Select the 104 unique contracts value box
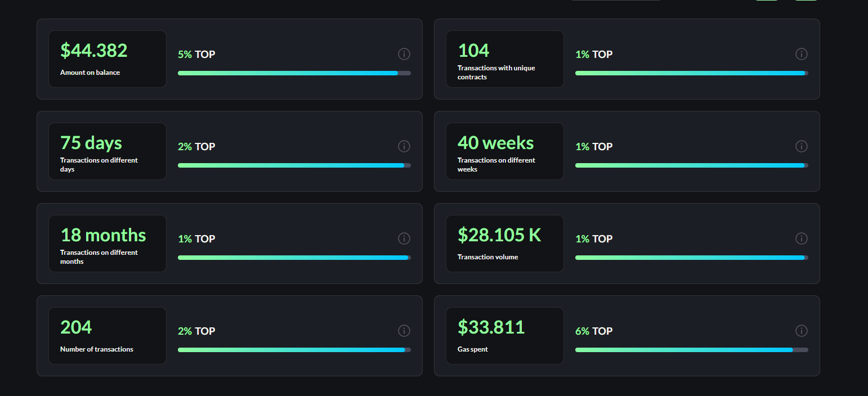The image size is (868, 396). [x=505, y=59]
